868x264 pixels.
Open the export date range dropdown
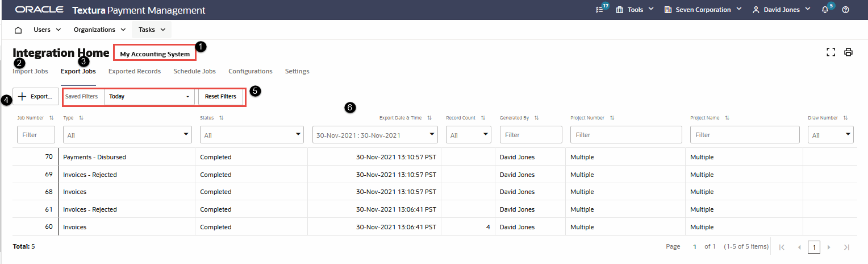375,135
